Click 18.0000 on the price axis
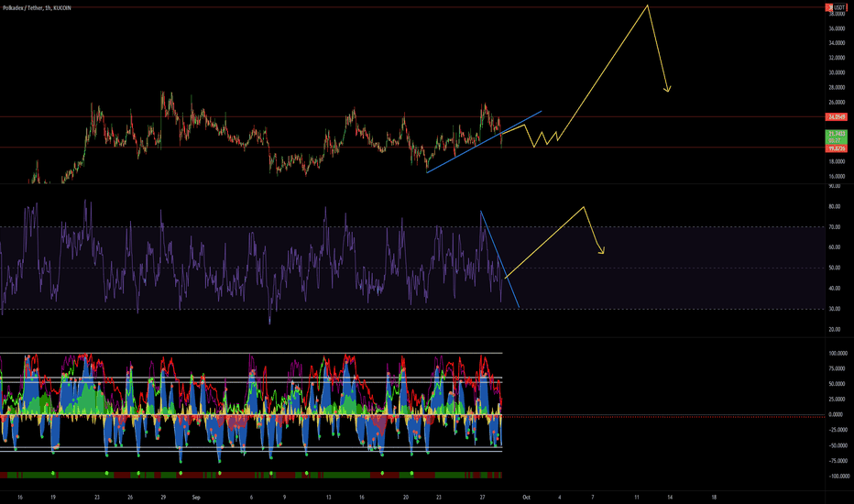Viewport: 854px width, 504px height. [x=837, y=161]
